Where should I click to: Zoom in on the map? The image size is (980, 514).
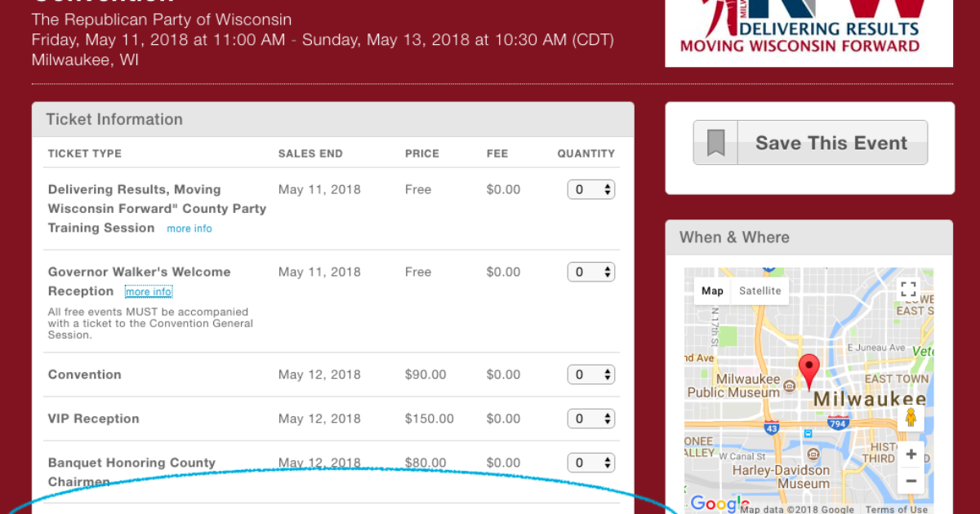[911, 454]
